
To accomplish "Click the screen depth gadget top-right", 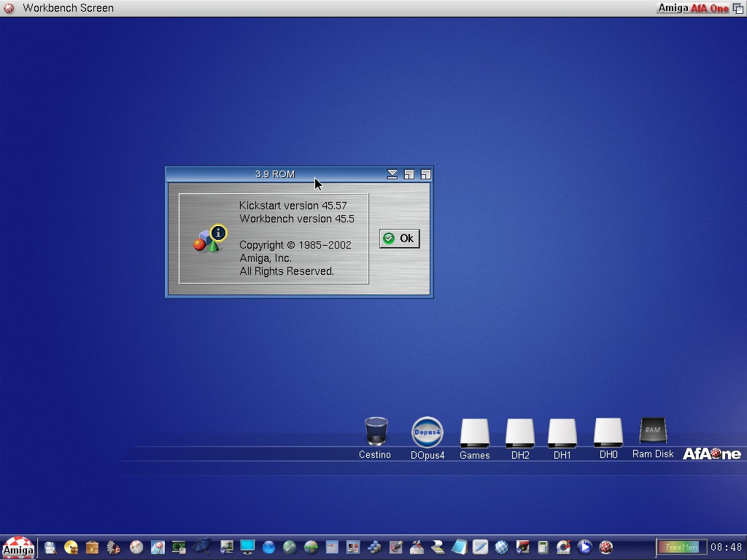I will pyautogui.click(x=738, y=8).
